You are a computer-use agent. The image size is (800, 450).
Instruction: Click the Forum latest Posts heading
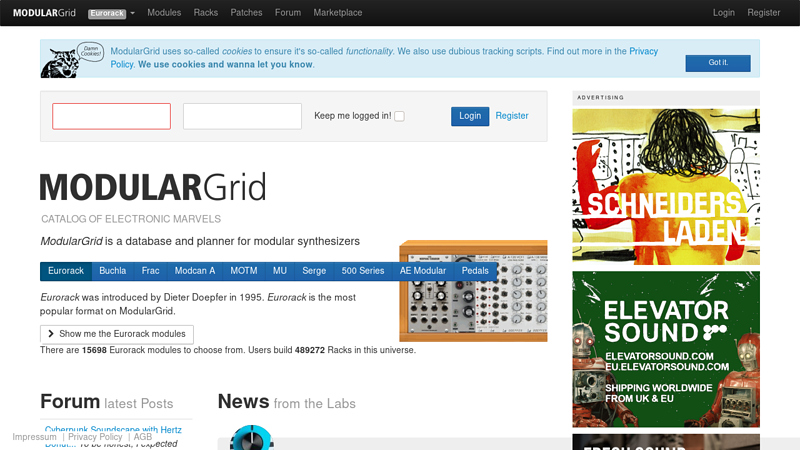click(x=107, y=403)
